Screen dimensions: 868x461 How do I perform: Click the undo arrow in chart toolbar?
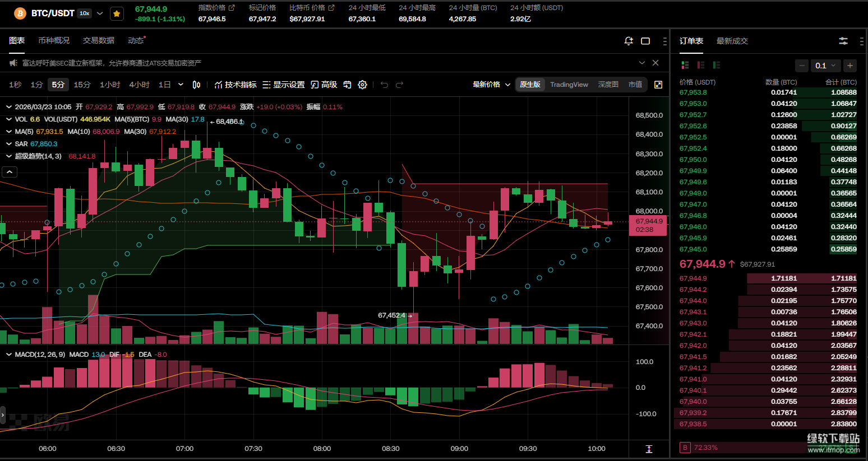coord(384,85)
